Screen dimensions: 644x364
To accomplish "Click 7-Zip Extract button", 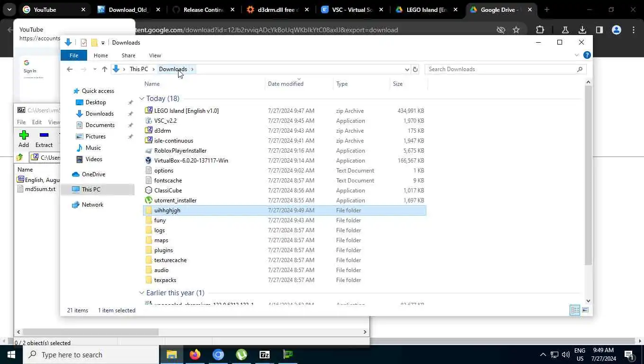I will pos(44,139).
